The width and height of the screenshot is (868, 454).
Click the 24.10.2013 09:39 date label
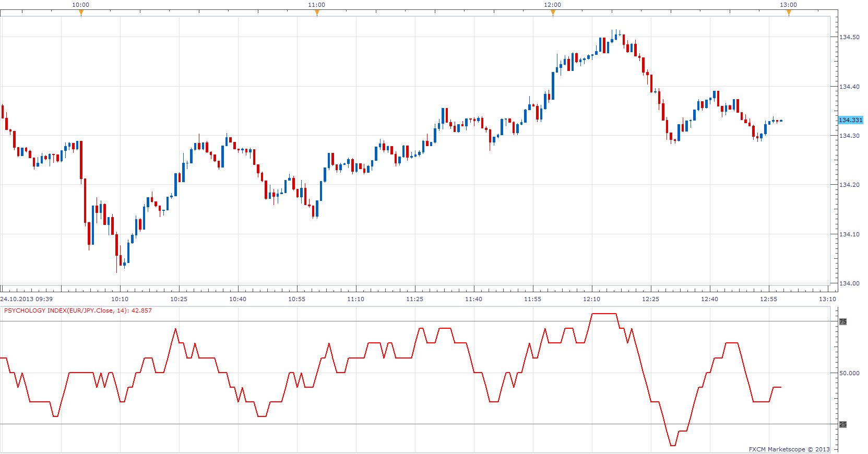27,299
